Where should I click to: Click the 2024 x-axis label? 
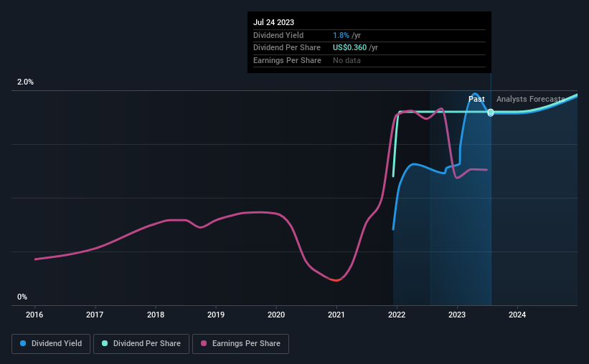click(x=517, y=314)
